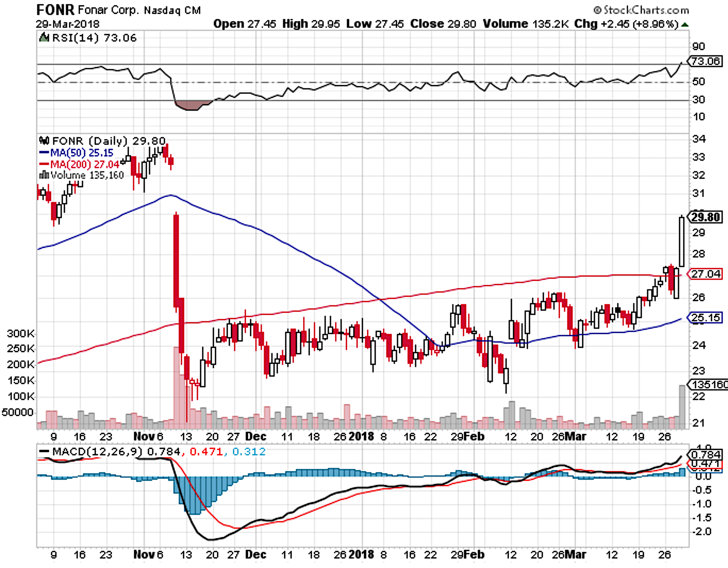Click the Chg +2.45 (+8.96%) value
This screenshot has height=568, width=728.
point(626,24)
